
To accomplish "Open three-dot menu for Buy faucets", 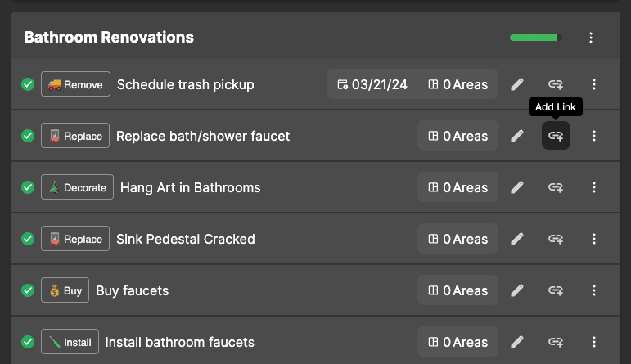I will click(x=594, y=290).
